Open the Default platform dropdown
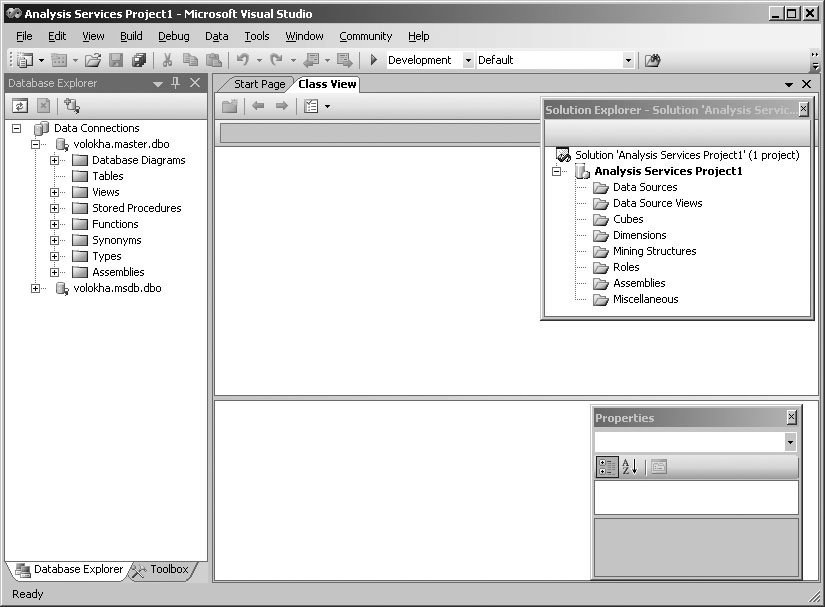Screen dimensions: 825x607 point(628,60)
